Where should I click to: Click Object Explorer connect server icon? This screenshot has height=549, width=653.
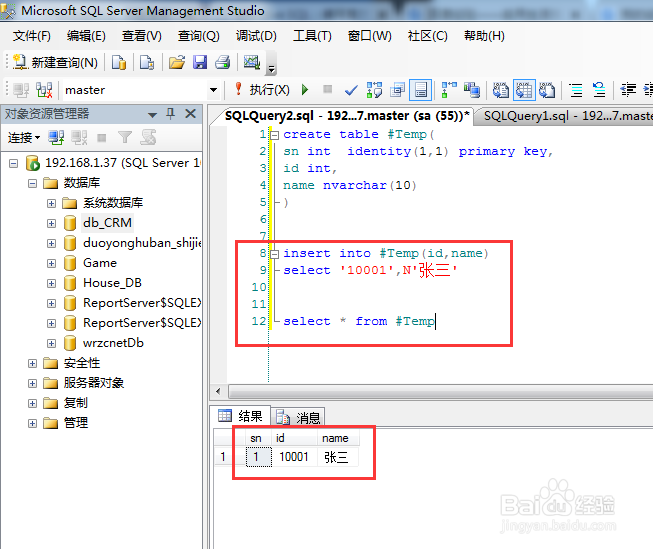(x=56, y=137)
